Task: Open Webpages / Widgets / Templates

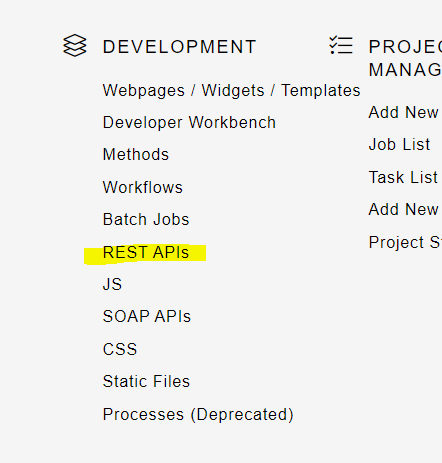Action: 232,91
